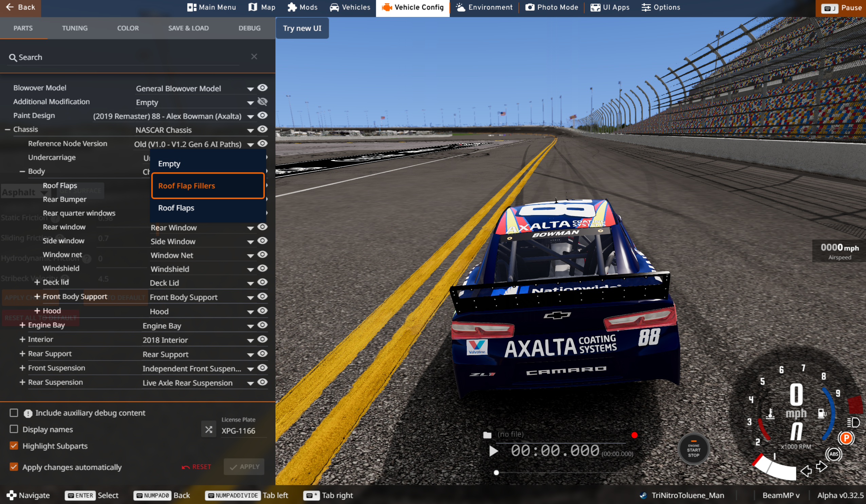
Task: Expand the Engine Bay tree item
Action: click(22, 325)
